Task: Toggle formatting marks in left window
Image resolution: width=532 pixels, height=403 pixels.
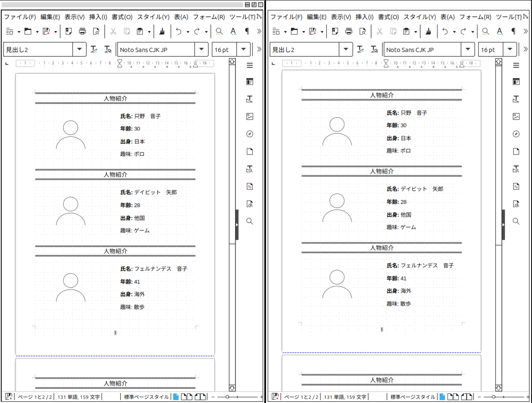Action: (x=247, y=31)
